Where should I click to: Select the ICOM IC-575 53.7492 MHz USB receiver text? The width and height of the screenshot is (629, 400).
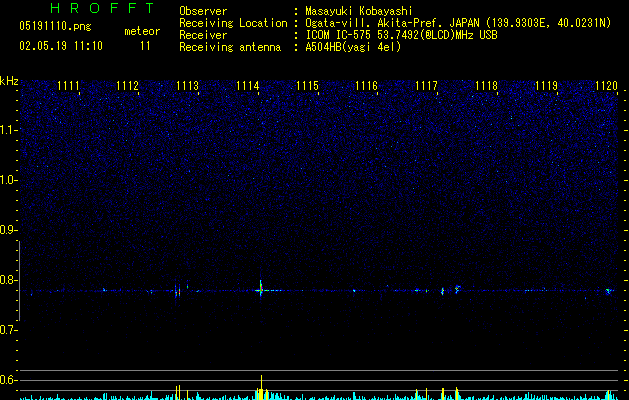tap(401, 35)
